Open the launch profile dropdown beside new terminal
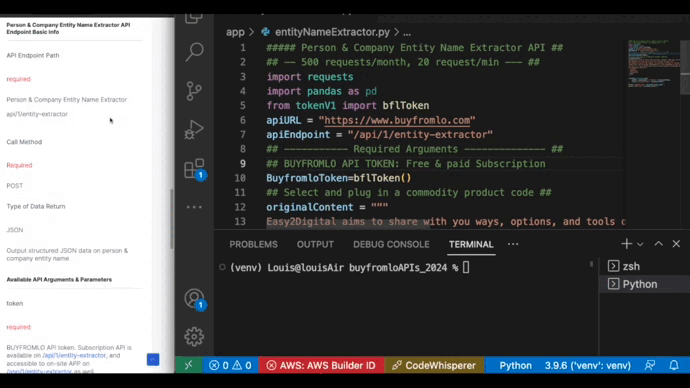The image size is (690, 388). coord(640,244)
